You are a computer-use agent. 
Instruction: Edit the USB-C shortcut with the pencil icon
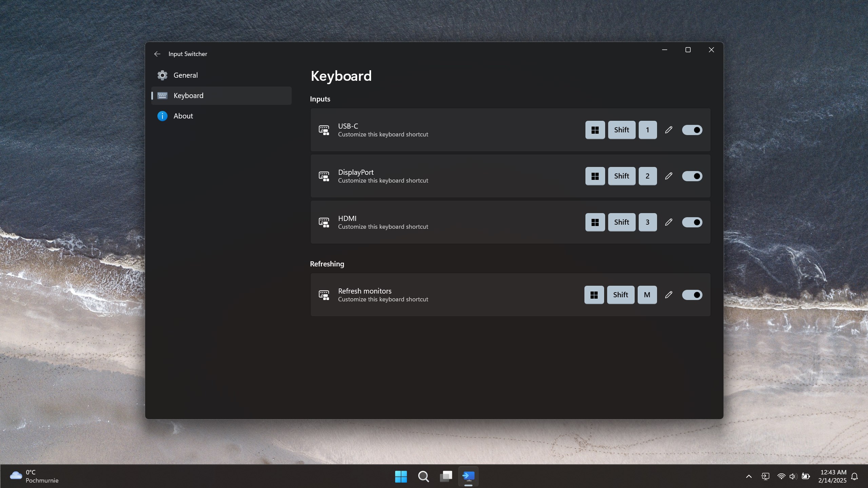tap(668, 130)
